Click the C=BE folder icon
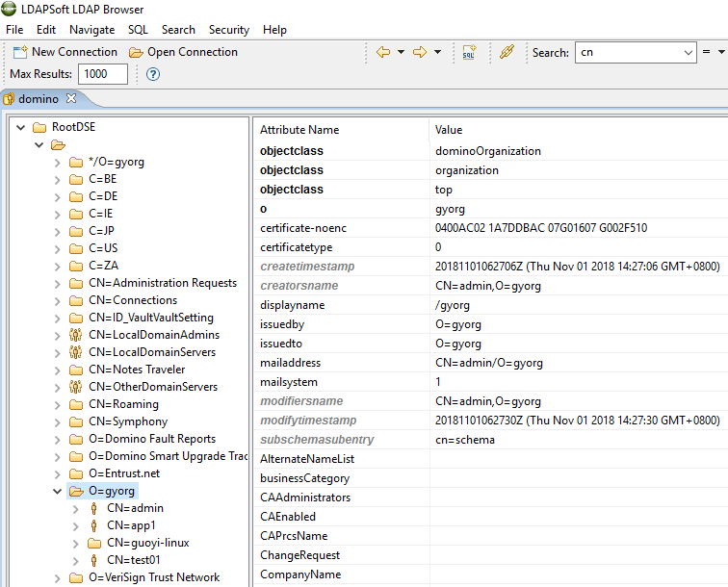Screen dimensions: 728x587 tap(76, 179)
